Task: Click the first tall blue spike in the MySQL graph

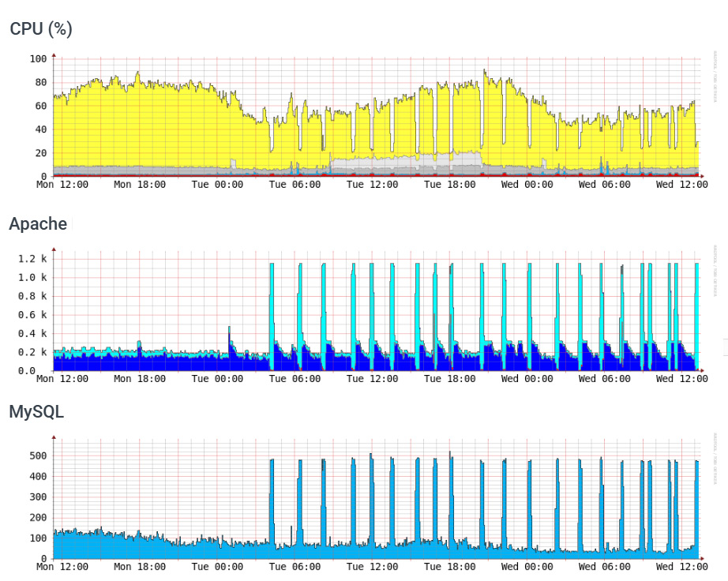Action: point(272,497)
